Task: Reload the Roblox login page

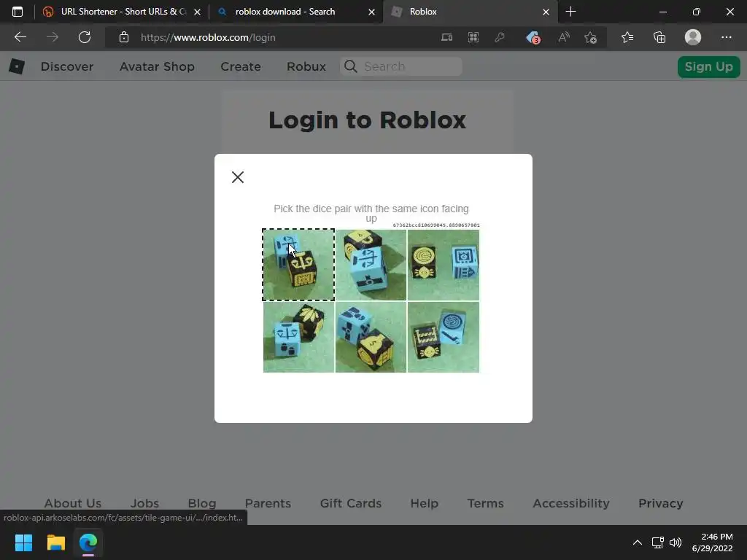Action: (85, 37)
